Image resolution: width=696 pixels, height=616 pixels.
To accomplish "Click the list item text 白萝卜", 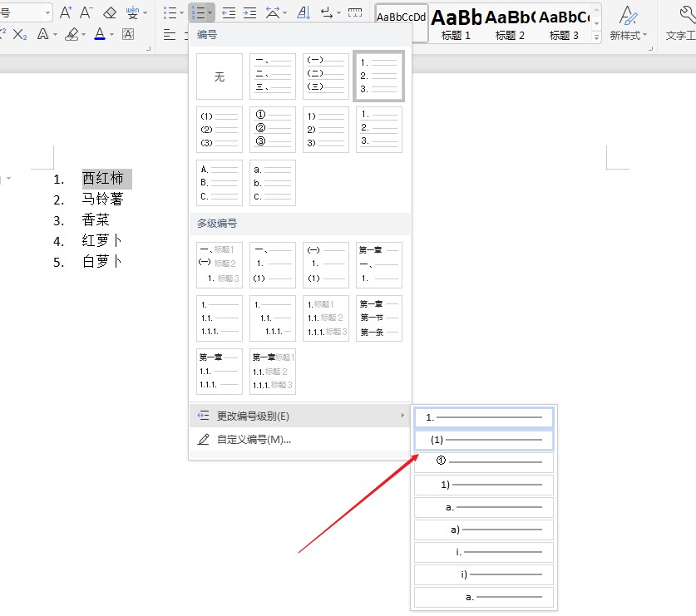I will [101, 261].
